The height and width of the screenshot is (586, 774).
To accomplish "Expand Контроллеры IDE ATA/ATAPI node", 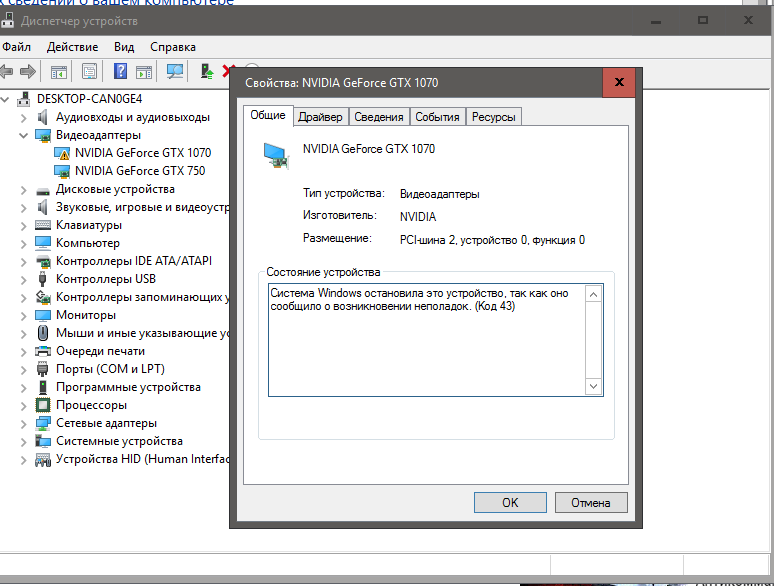I will pos(23,261).
